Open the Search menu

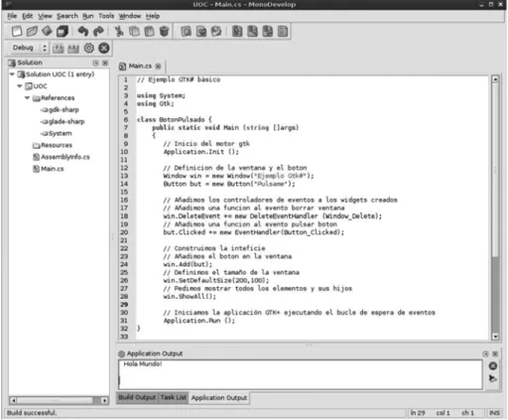[x=67, y=16]
